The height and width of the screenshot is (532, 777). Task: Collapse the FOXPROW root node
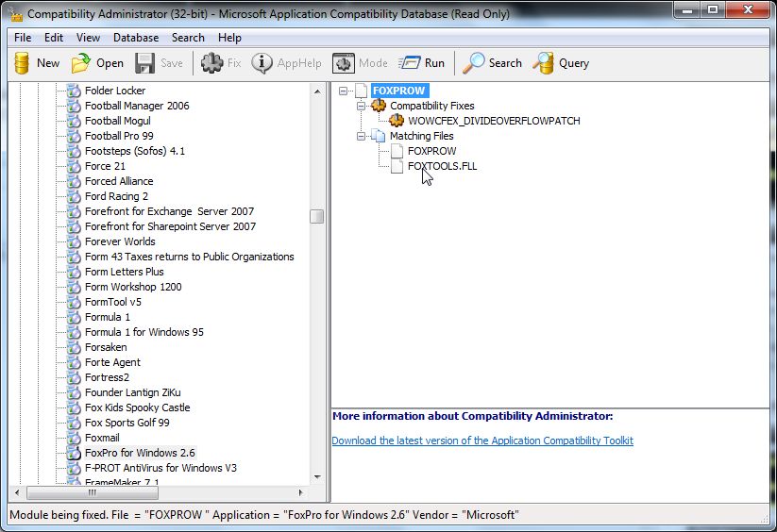pyautogui.click(x=343, y=91)
